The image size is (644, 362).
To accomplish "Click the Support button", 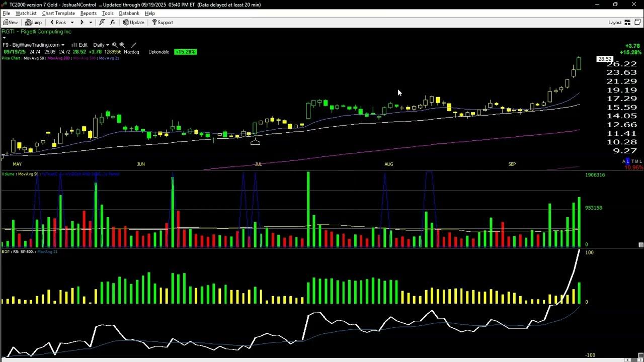I will pyautogui.click(x=162, y=22).
